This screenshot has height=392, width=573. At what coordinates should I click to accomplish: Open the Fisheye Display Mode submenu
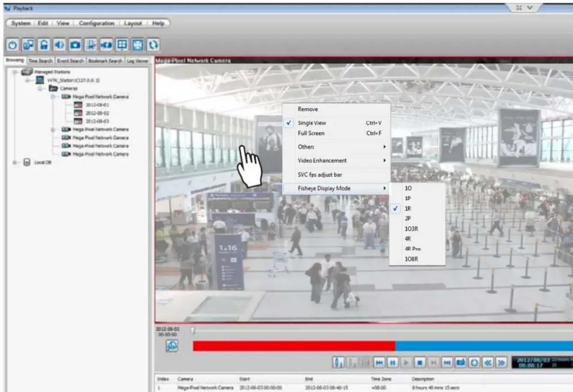coord(336,188)
